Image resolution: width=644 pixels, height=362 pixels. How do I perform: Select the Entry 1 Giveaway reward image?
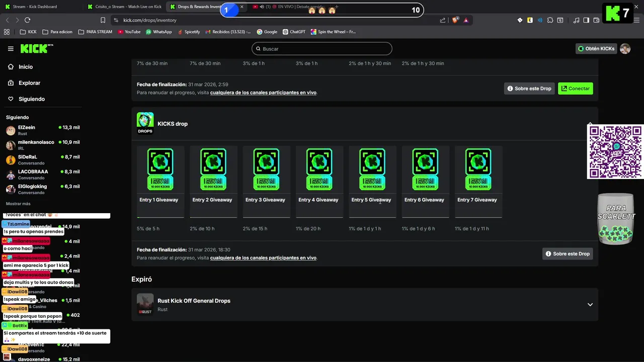[160, 169]
